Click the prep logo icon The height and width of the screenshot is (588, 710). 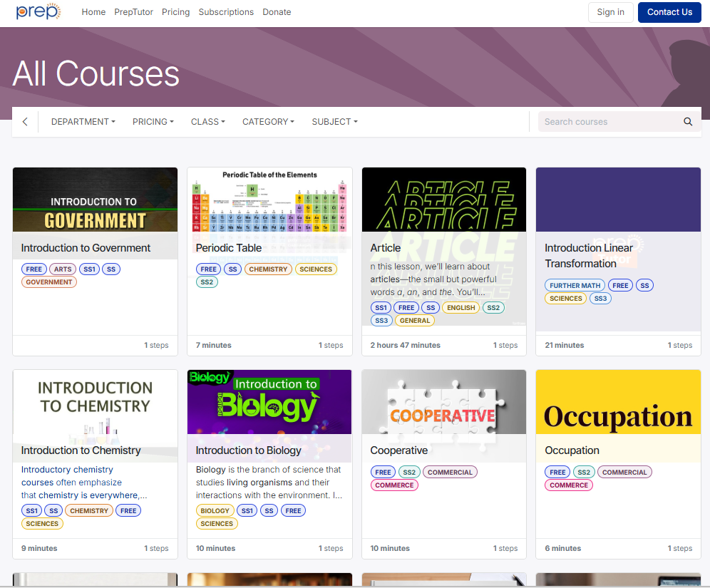pos(38,11)
